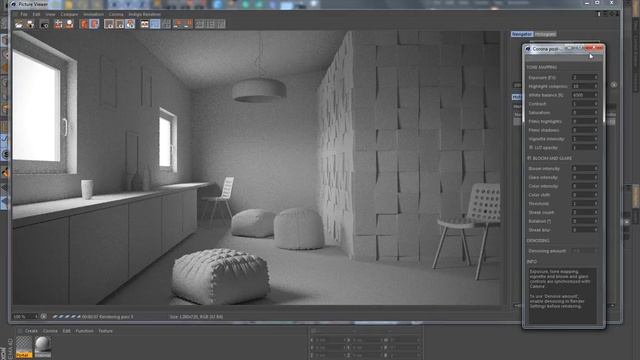Click the Filmic shadows value field
Viewport: 640px width, 360px height.
coord(585,130)
